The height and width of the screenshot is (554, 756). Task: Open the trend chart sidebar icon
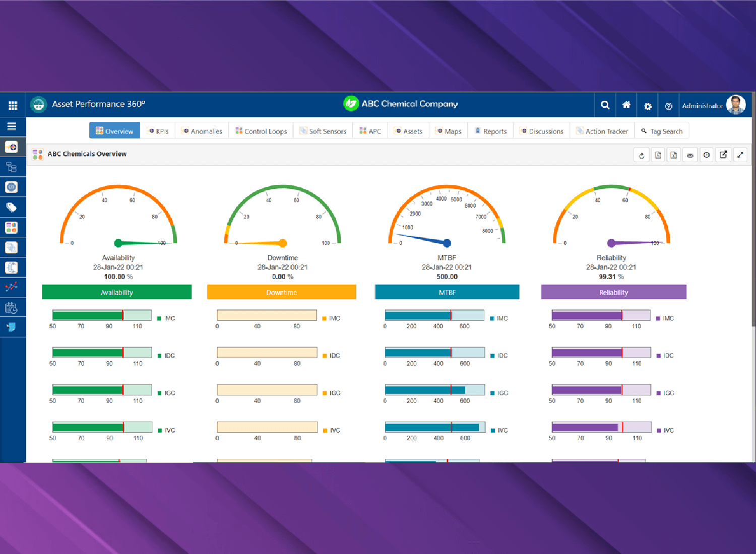tap(12, 287)
